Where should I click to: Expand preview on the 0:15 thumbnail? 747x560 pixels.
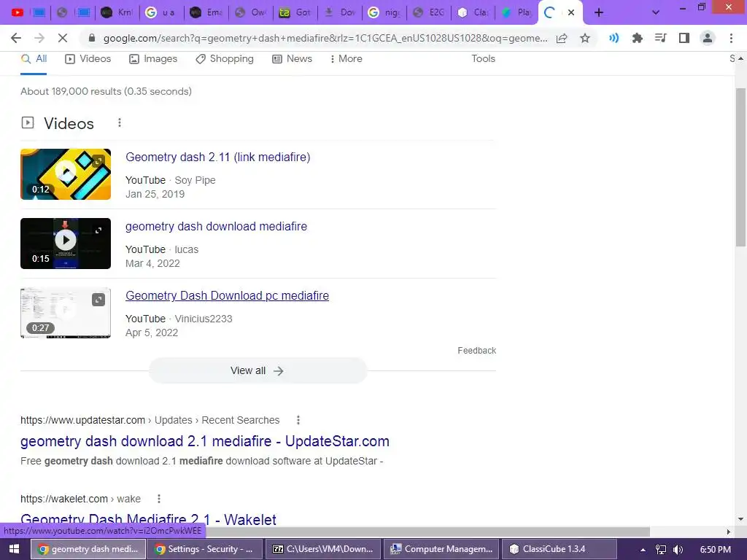coord(98,230)
